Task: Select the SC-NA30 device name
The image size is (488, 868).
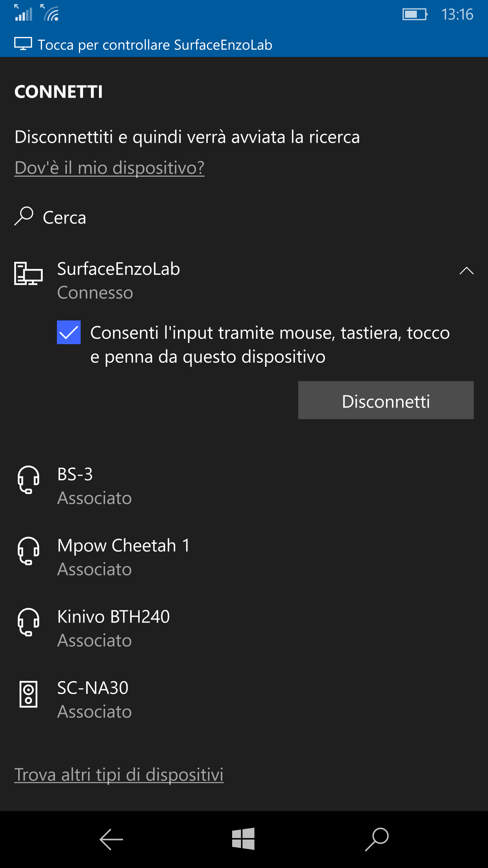Action: point(93,688)
